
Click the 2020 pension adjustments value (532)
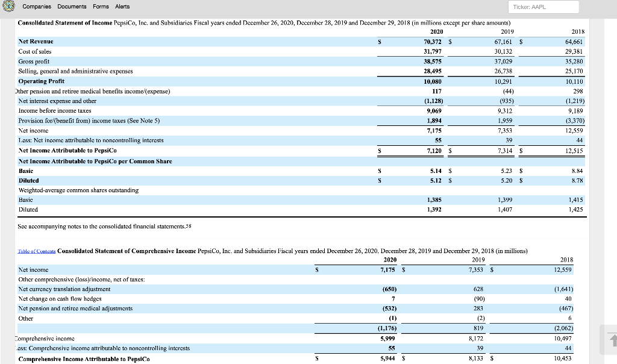pos(390,309)
